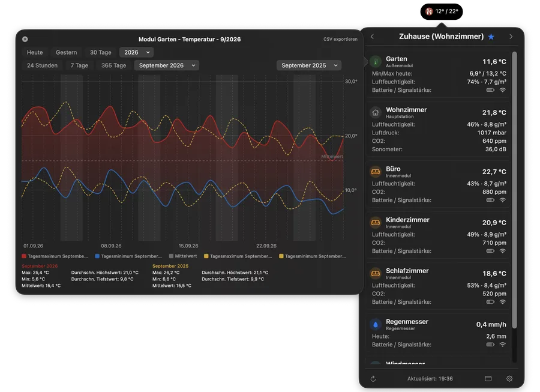Go to previous station with left chevron

pyautogui.click(x=372, y=37)
